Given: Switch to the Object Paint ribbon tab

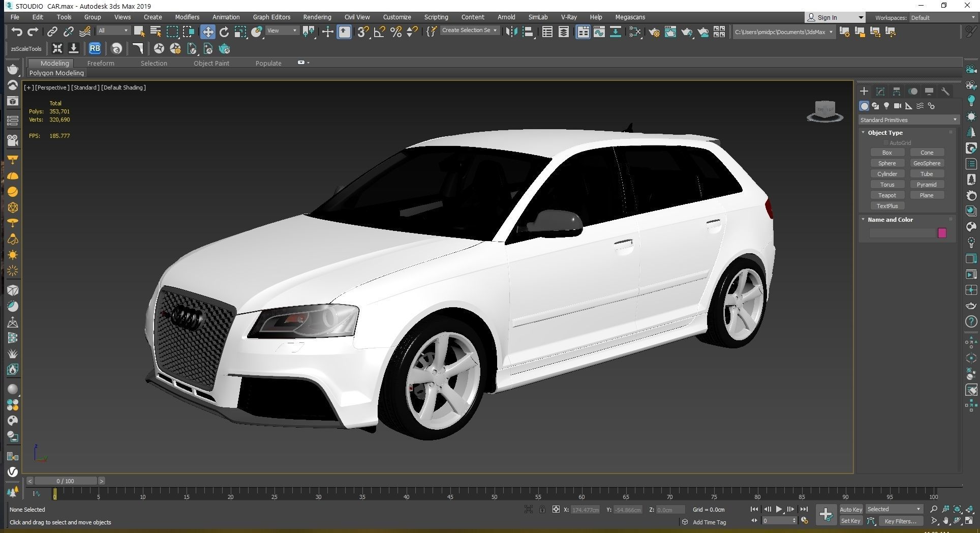Looking at the screenshot, I should pyautogui.click(x=211, y=63).
